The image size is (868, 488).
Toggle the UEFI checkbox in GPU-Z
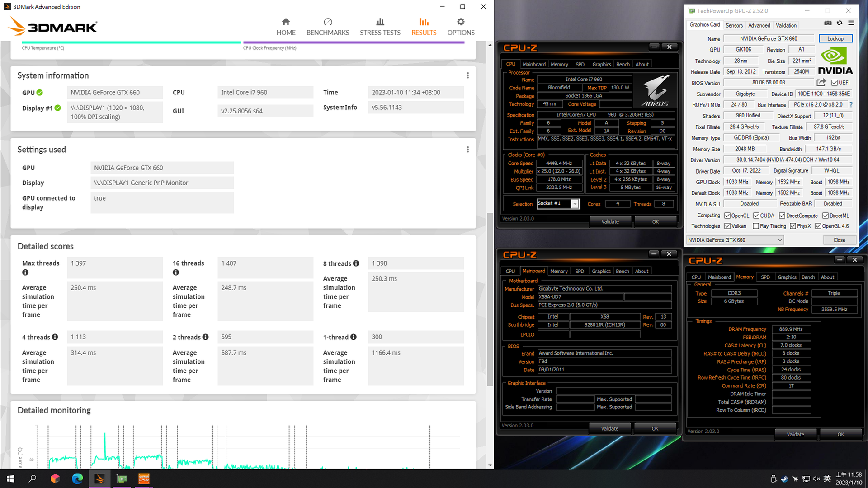pyautogui.click(x=835, y=83)
